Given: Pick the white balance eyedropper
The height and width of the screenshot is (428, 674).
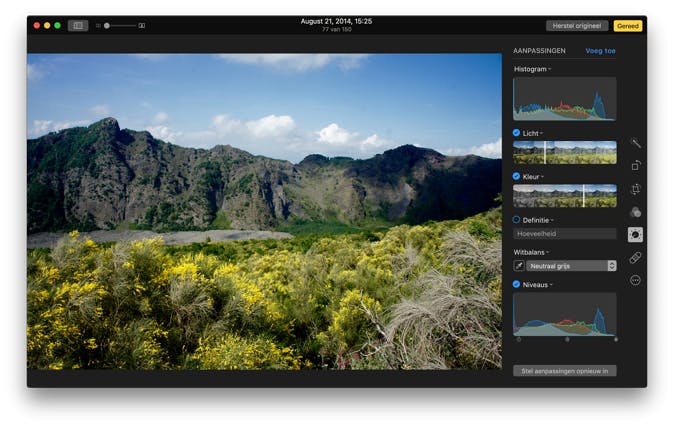Looking at the screenshot, I should coord(519,266).
